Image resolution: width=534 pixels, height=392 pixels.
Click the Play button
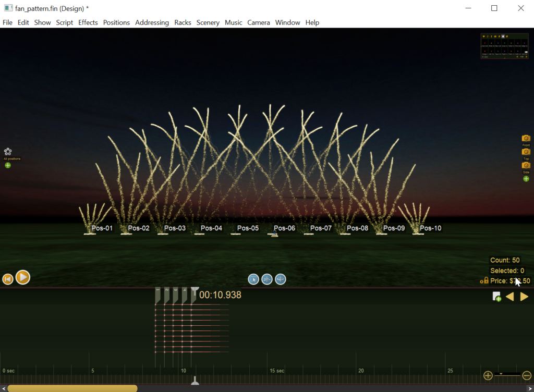pyautogui.click(x=23, y=277)
